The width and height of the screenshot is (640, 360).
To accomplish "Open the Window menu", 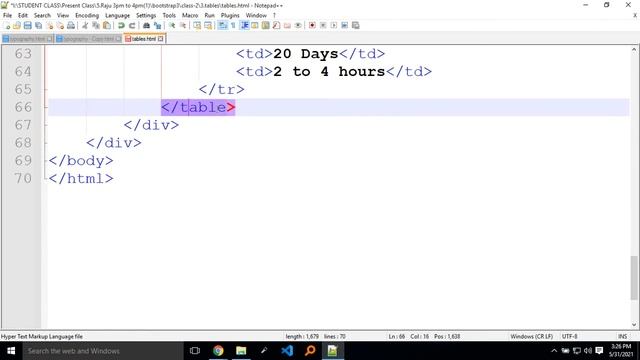I will (x=256, y=15).
